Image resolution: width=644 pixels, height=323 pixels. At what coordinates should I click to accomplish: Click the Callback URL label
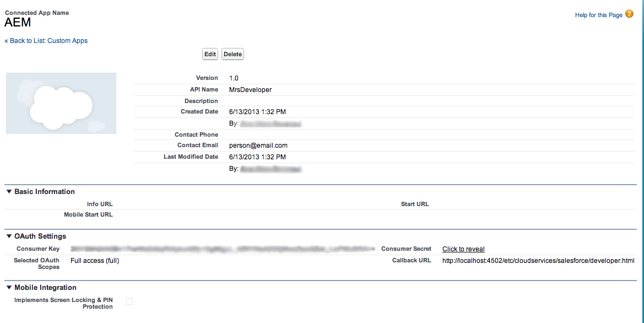[x=412, y=260]
